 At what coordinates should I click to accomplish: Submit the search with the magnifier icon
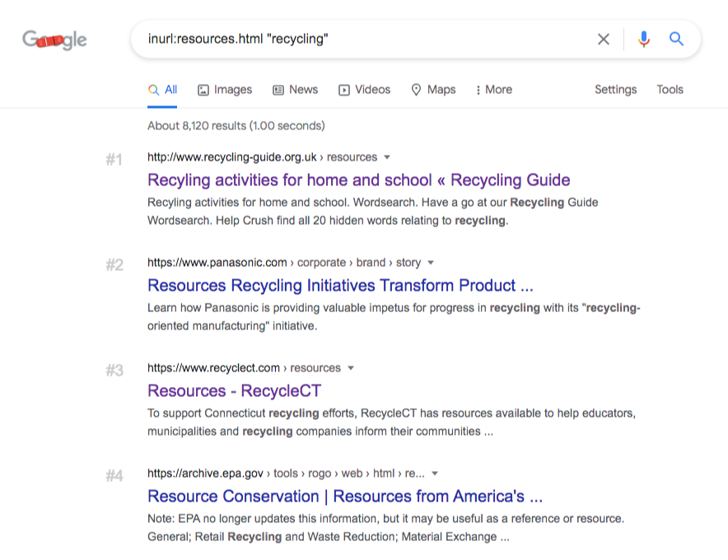(676, 39)
